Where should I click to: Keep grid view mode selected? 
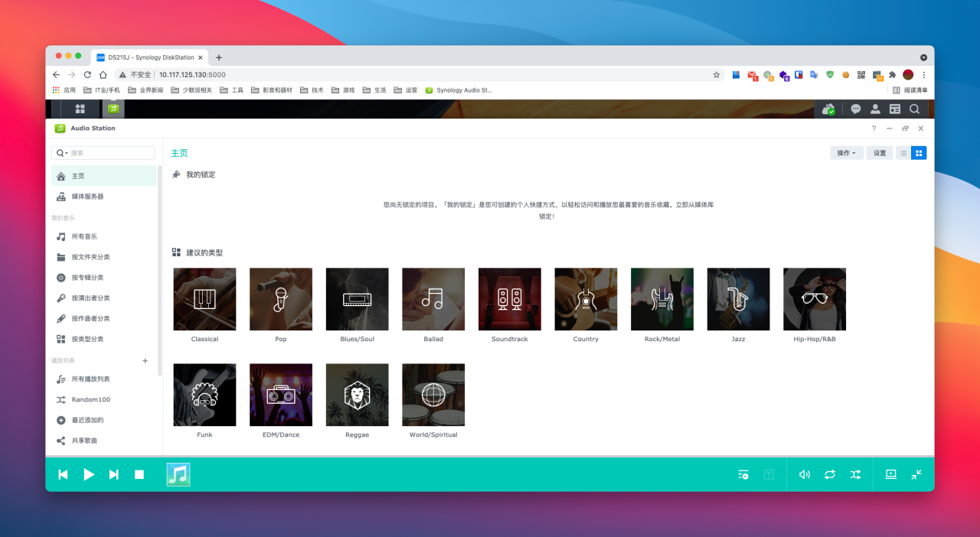[x=919, y=152]
